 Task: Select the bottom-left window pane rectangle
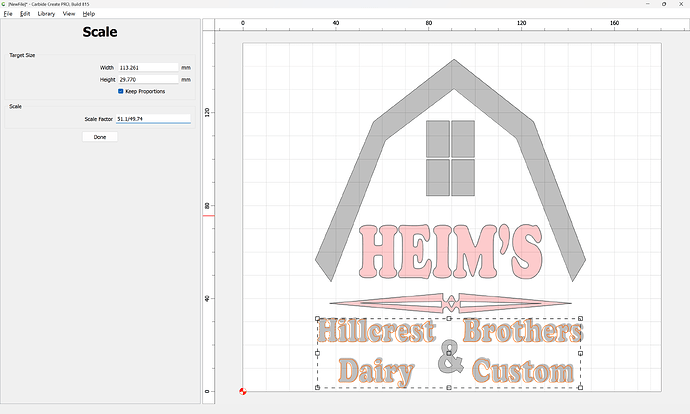(x=438, y=177)
